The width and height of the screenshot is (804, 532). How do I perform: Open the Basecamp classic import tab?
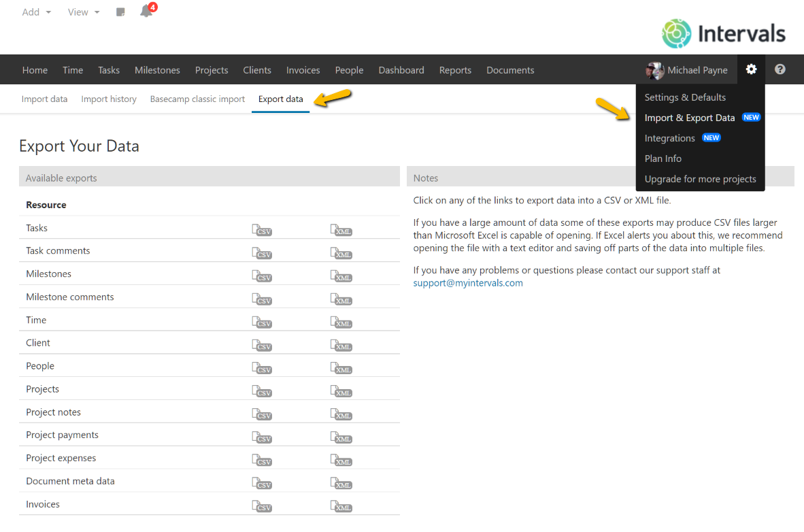(197, 99)
